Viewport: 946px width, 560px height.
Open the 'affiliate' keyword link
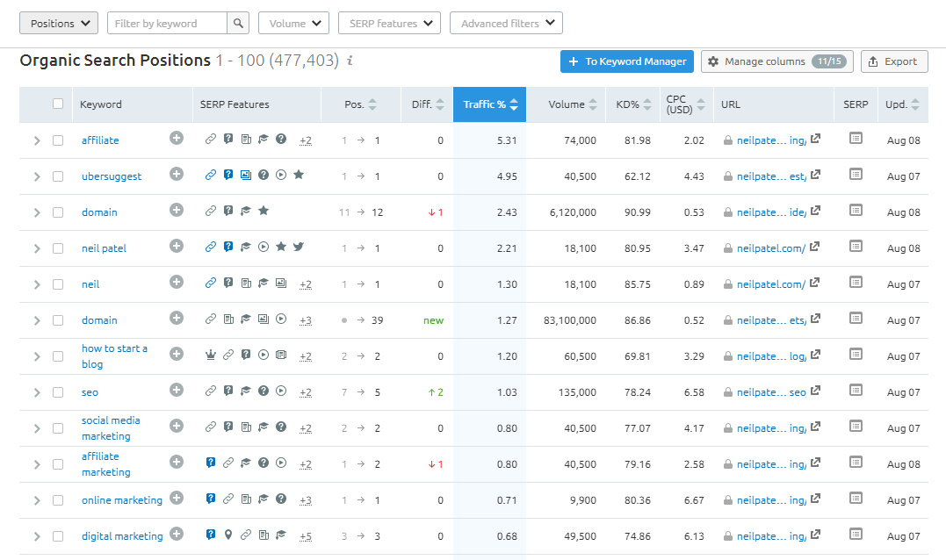(100, 140)
